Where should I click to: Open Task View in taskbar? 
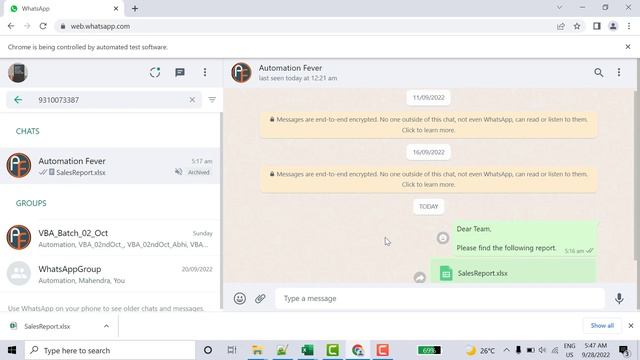pyautogui.click(x=232, y=350)
